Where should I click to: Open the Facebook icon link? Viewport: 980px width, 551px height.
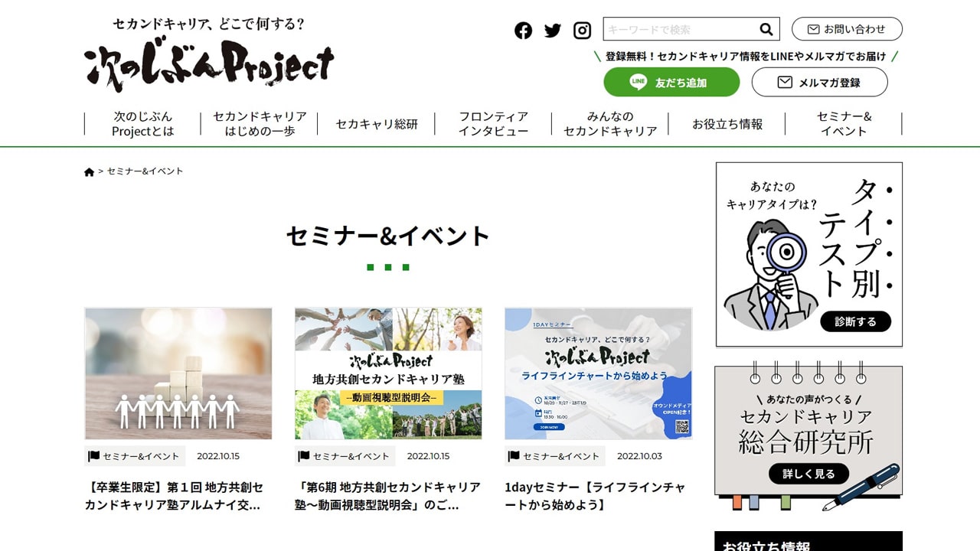click(523, 30)
